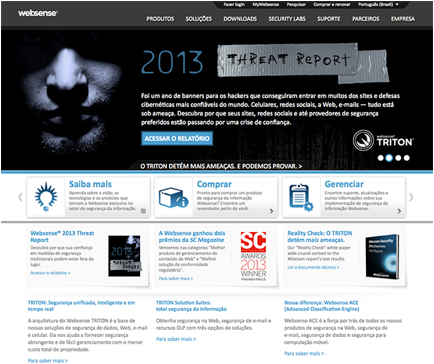Open the Parceiros menu
434x364 pixels.
pos(366,19)
